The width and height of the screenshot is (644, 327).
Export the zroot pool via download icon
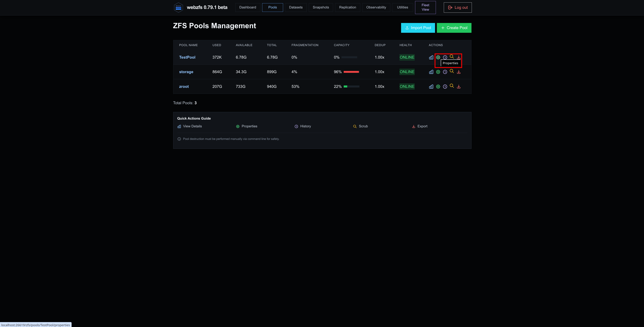tap(458, 87)
